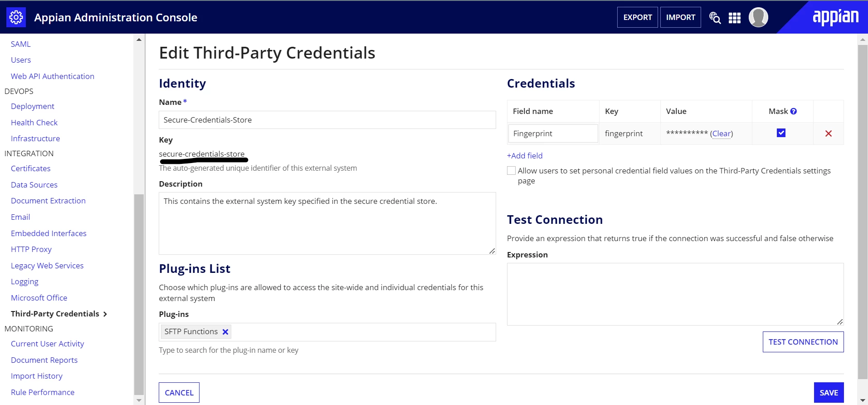This screenshot has width=868, height=405.
Task: Open the Health Check page
Action: [x=34, y=123]
